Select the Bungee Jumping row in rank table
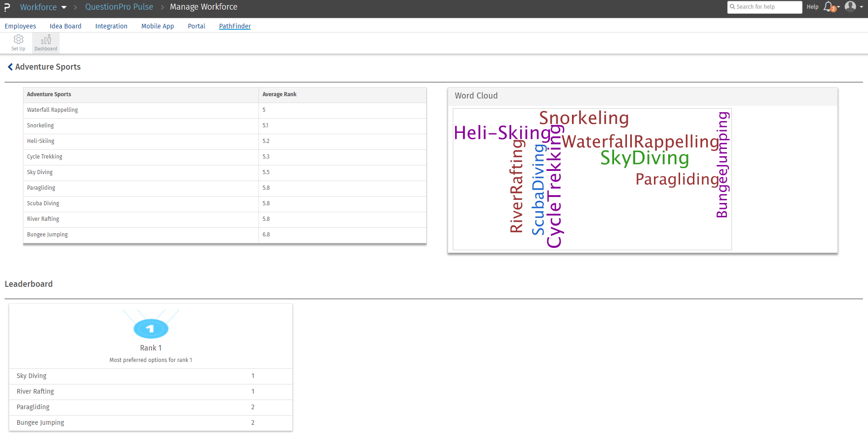Viewport: 868px width, 433px height. [225, 235]
